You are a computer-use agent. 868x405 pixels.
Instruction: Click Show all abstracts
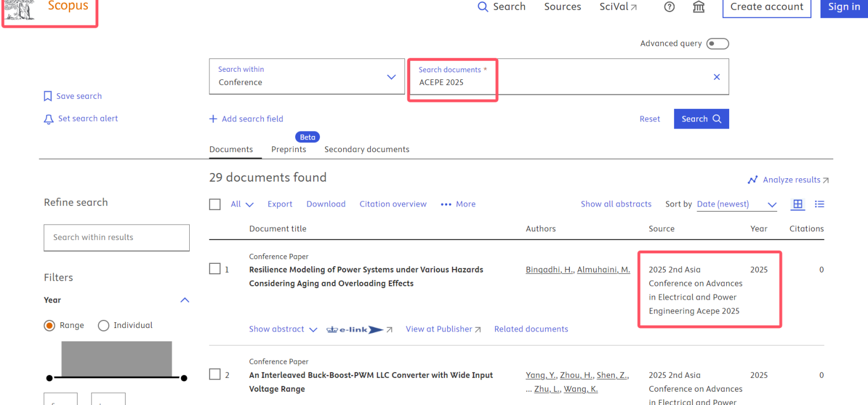coord(616,204)
